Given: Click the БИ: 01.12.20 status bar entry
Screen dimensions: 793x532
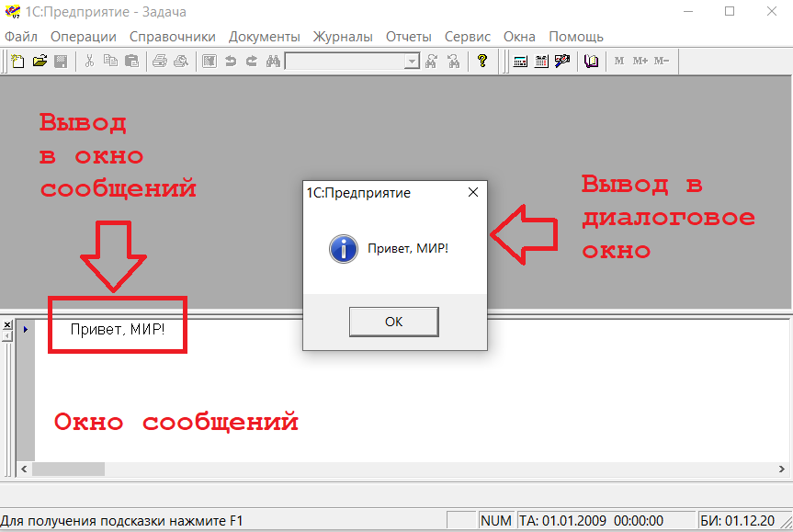Looking at the screenshot, I should (x=737, y=520).
